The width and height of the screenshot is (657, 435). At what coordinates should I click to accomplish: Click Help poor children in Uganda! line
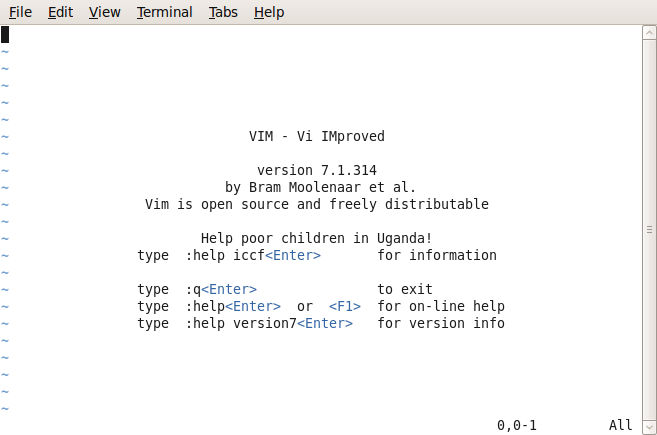pyautogui.click(x=316, y=238)
